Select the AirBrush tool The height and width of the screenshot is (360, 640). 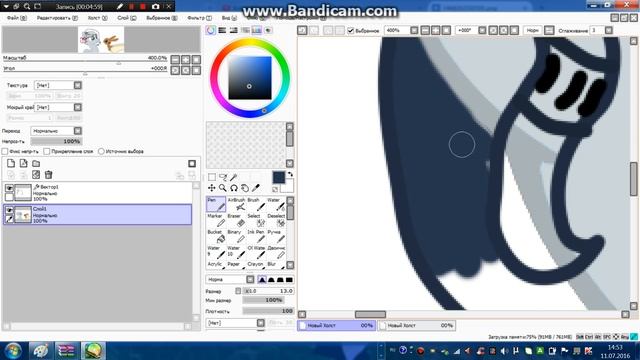pos(236,204)
